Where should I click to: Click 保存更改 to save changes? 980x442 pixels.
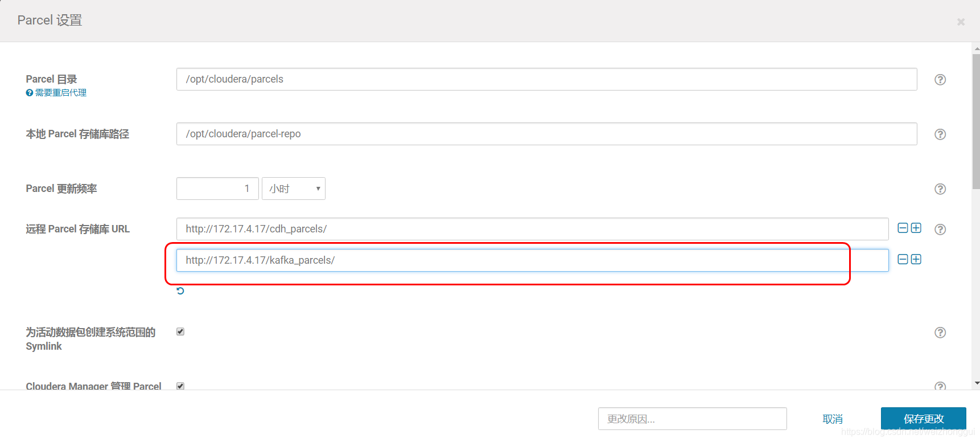[x=923, y=419]
